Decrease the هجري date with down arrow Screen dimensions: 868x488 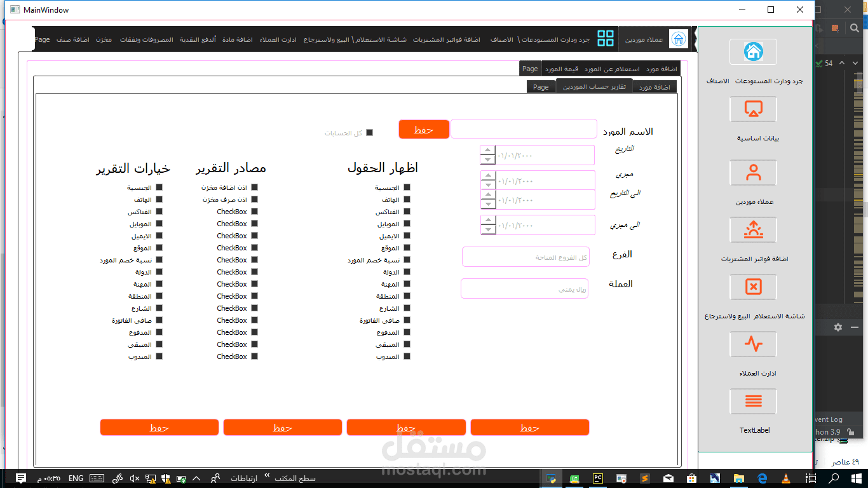(488, 185)
